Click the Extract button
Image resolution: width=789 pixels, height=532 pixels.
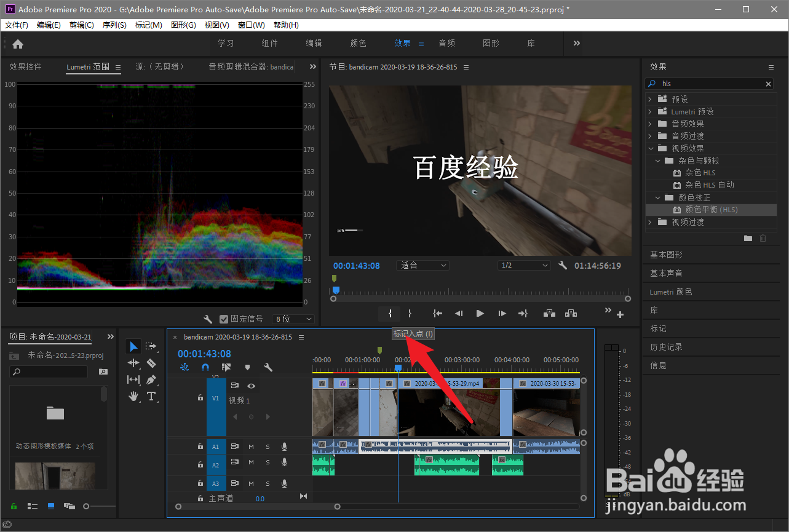tap(571, 313)
